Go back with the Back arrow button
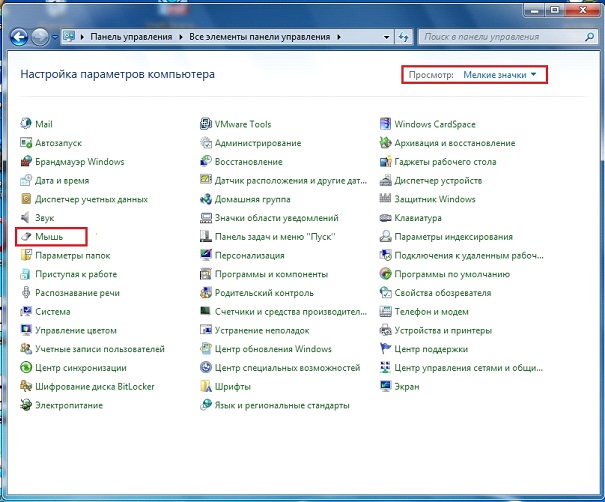 pyautogui.click(x=19, y=37)
